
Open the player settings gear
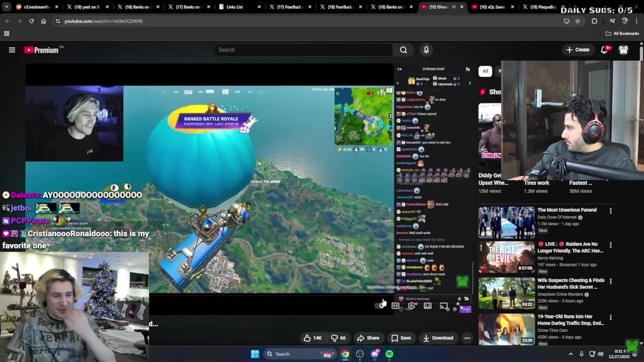pyautogui.click(x=412, y=306)
